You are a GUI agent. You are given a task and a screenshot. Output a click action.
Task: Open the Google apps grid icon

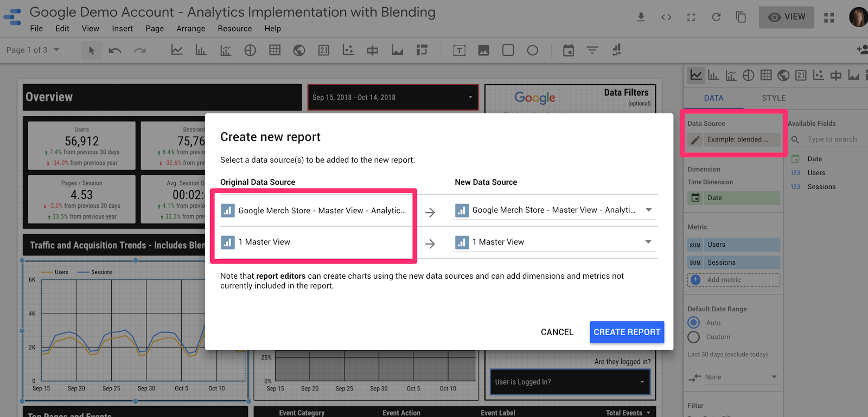[x=829, y=17]
